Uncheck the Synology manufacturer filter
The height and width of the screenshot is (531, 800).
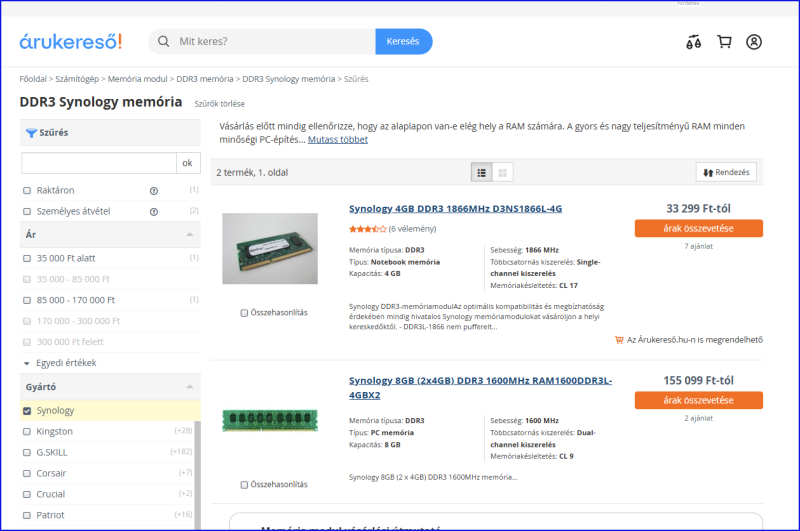coord(27,411)
